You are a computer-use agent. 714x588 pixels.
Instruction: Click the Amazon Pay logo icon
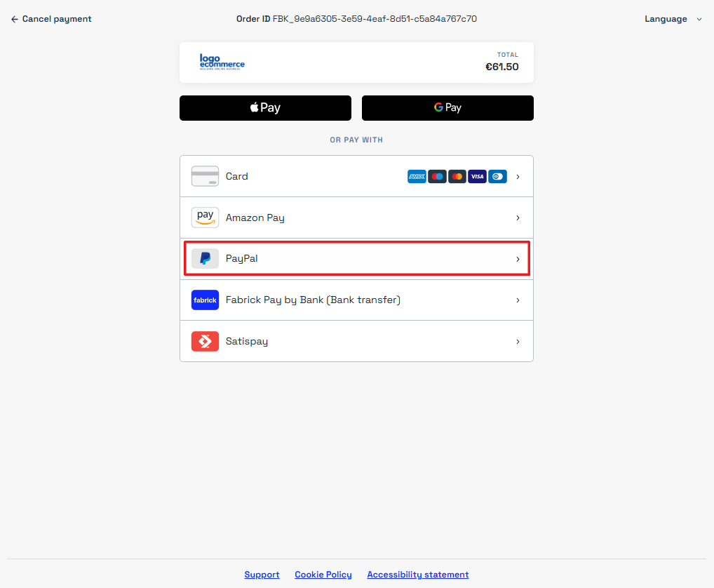205,218
